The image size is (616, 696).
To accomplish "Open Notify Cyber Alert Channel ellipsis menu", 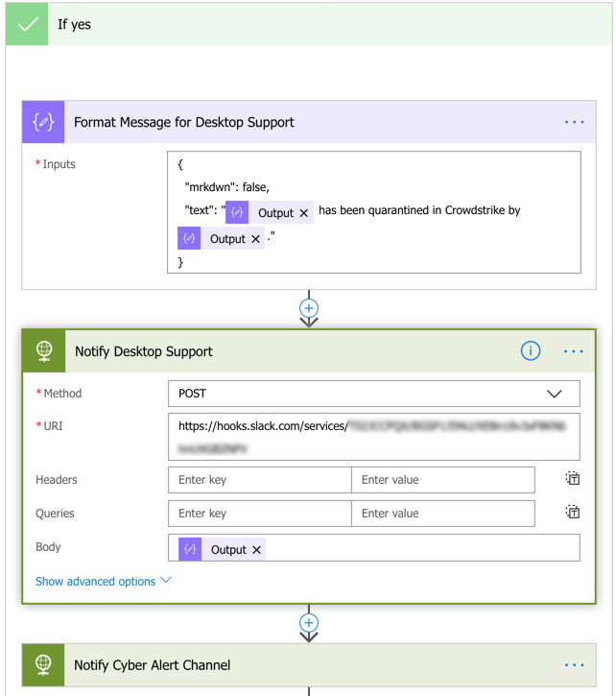I will pos(574,664).
